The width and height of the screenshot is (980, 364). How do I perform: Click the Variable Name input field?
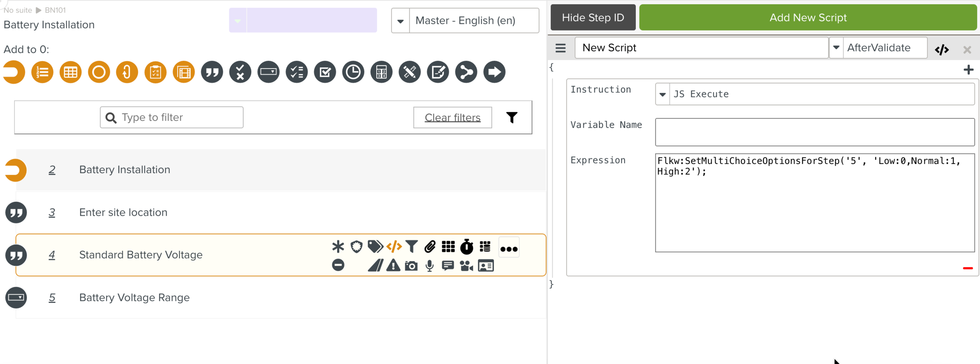[x=815, y=132]
